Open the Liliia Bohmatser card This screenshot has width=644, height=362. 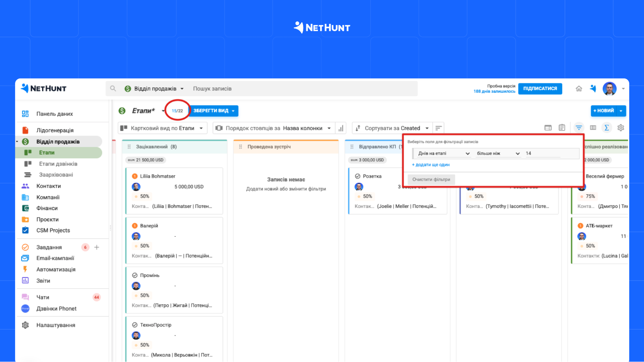coord(174,191)
